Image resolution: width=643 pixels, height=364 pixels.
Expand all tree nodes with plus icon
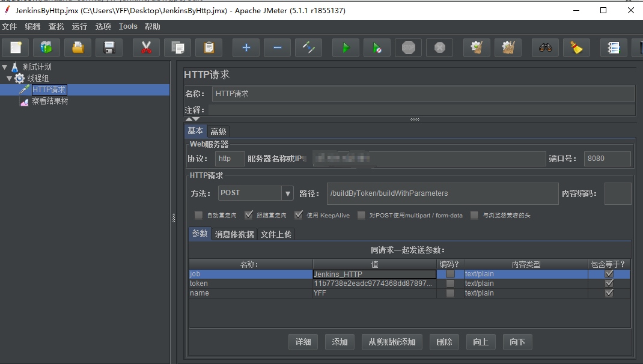(246, 47)
